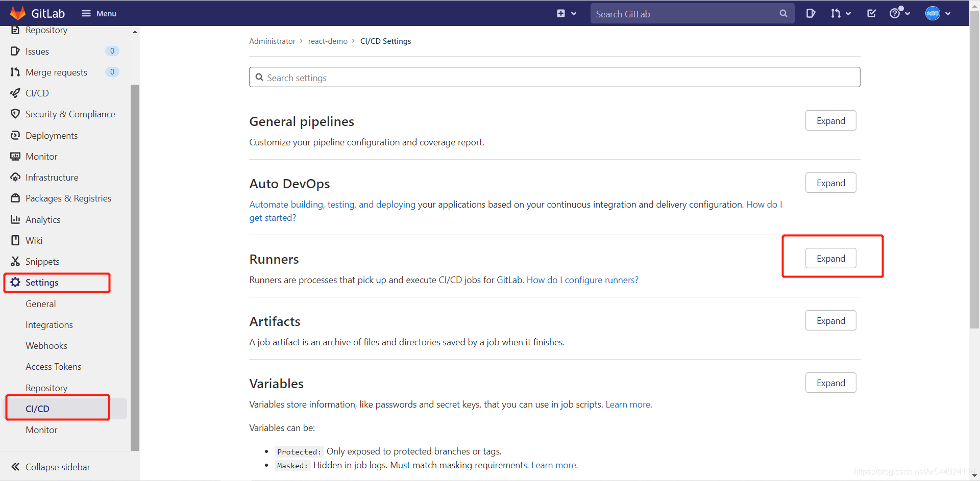
Task: Expand the Runners section
Action: (x=830, y=258)
